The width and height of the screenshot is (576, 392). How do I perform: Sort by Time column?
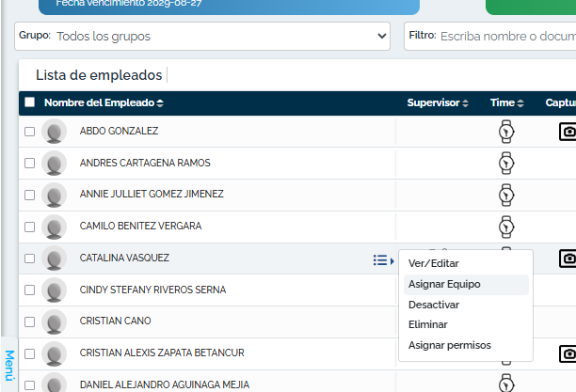tap(507, 102)
